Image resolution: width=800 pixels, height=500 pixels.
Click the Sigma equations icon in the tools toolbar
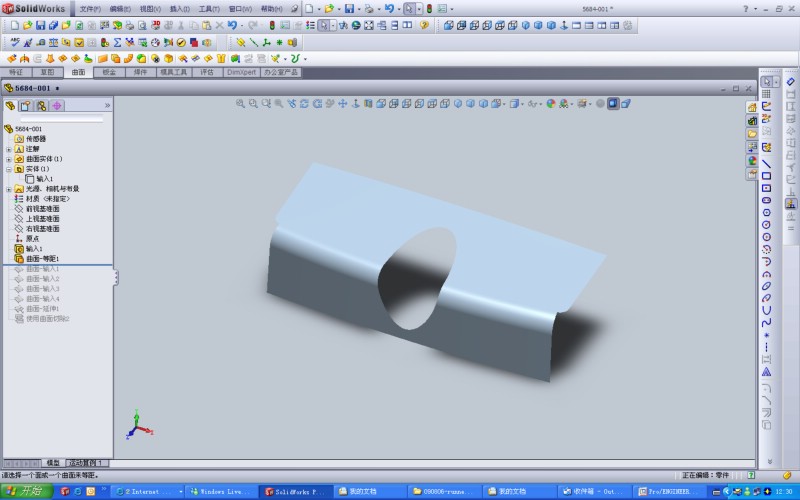tap(117, 42)
